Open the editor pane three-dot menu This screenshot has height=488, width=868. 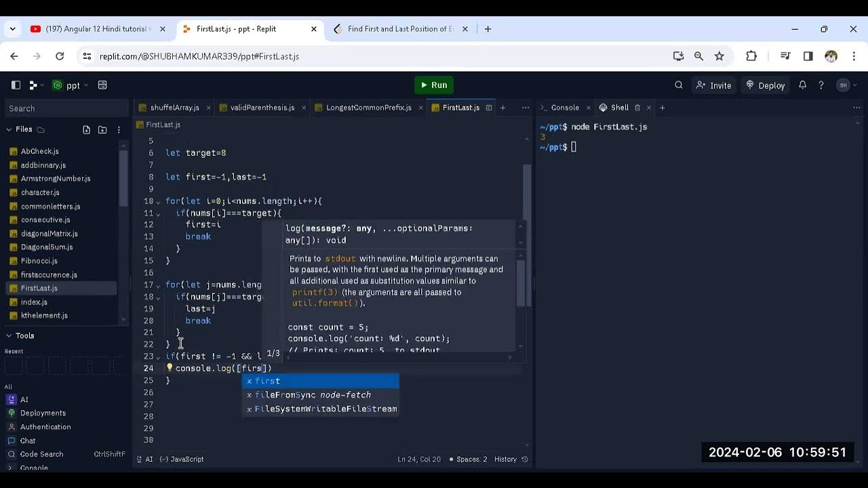pyautogui.click(x=526, y=108)
